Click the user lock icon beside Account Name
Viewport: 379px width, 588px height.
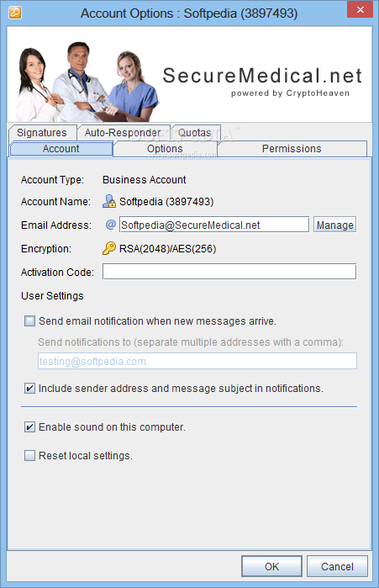[109, 201]
